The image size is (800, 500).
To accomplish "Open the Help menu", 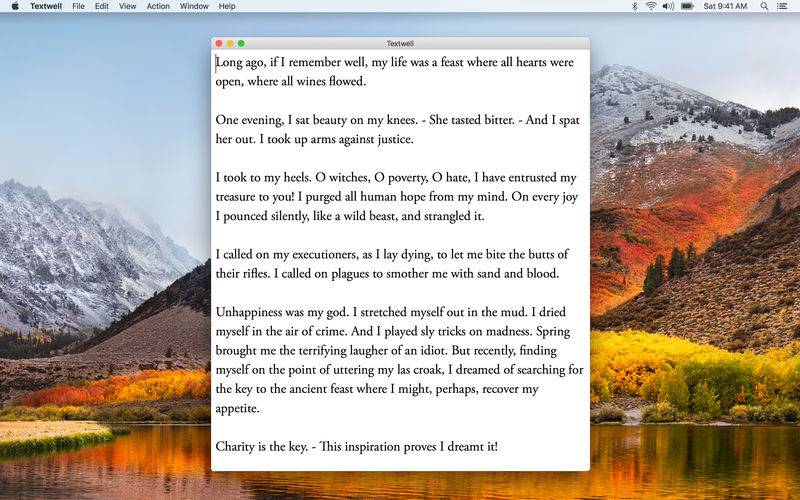I will pos(227,6).
